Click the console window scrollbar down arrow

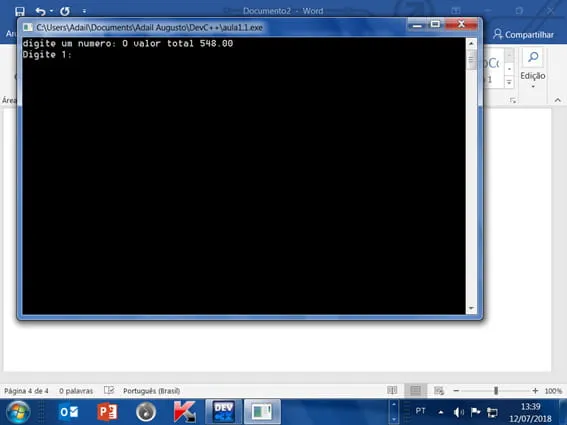coord(471,308)
